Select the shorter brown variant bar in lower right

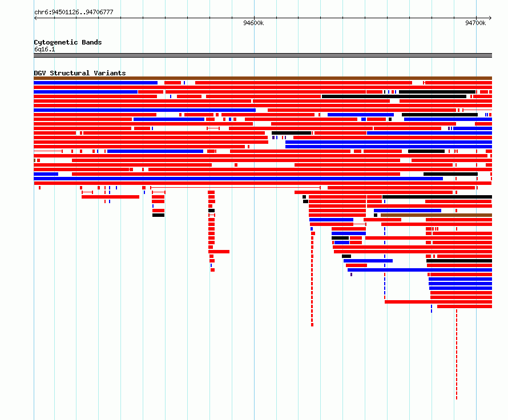point(436,215)
